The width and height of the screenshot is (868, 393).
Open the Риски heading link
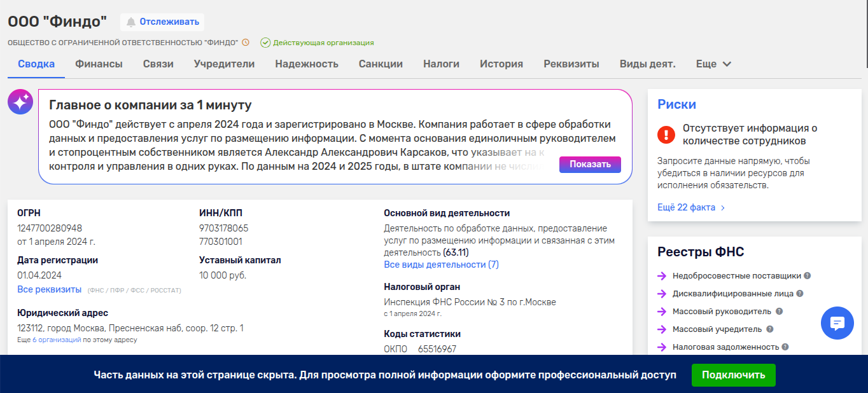[676, 105]
